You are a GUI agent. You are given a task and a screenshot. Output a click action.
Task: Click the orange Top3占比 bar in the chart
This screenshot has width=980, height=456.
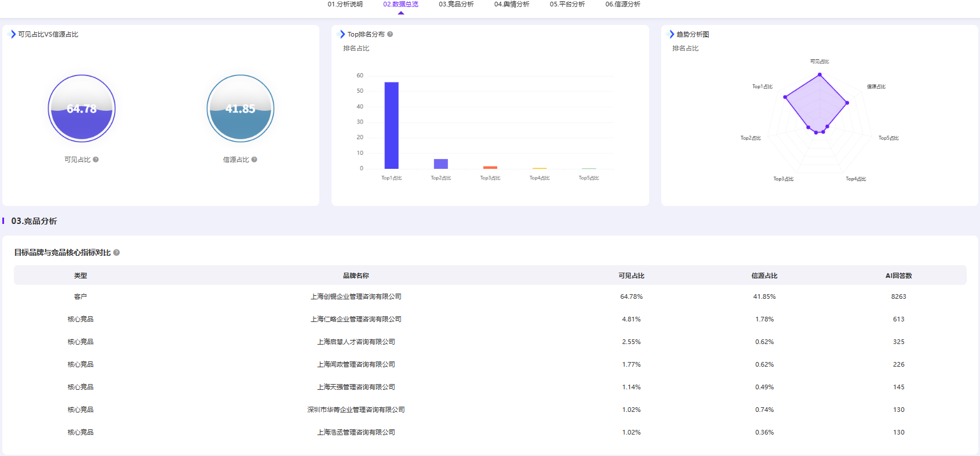click(490, 168)
